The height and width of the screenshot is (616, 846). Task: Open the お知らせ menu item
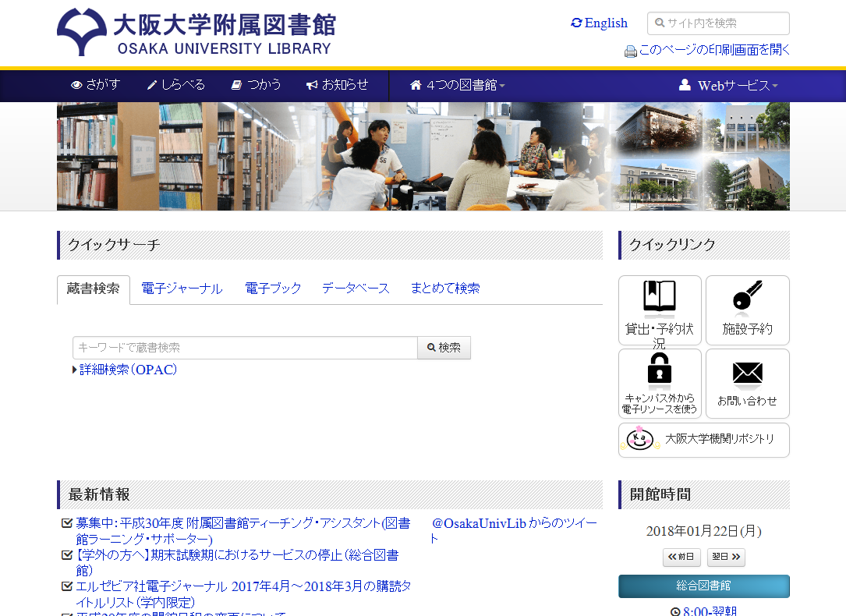pyautogui.click(x=337, y=85)
